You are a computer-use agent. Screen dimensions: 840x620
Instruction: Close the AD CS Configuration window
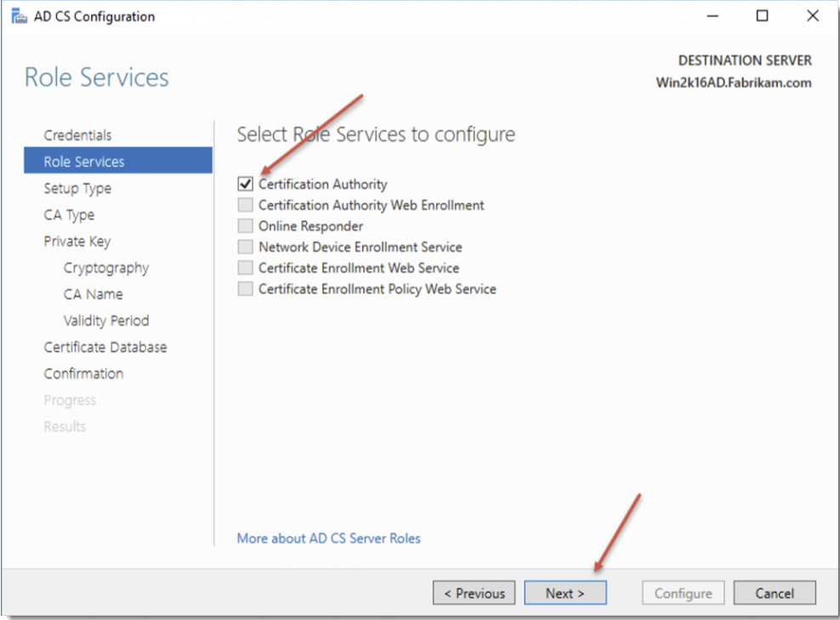(x=813, y=16)
